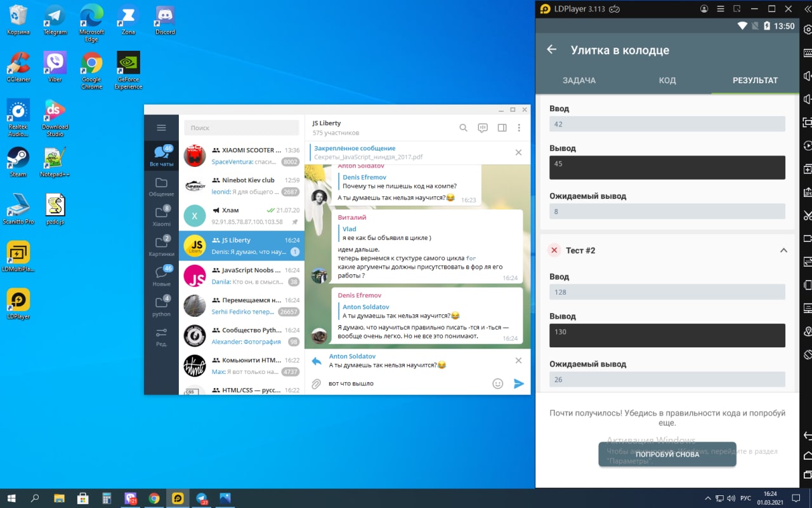Select РЕЗУЛЬТАТ tab

click(755, 81)
